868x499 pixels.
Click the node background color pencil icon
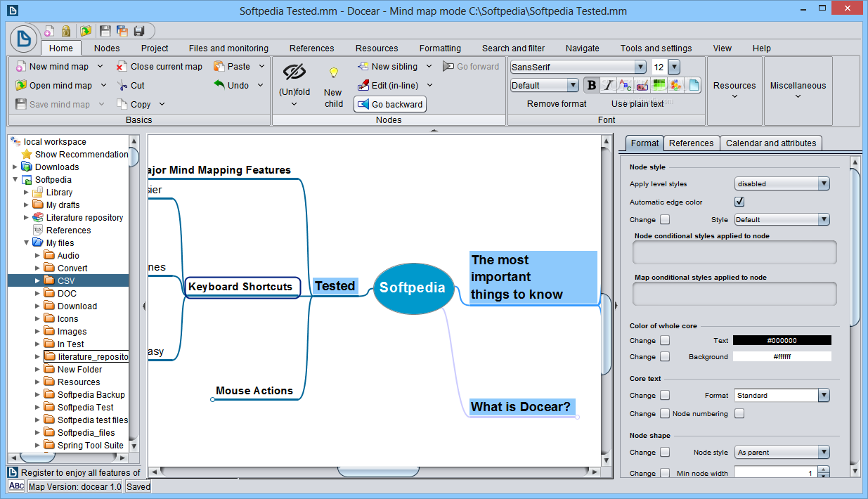pos(642,85)
